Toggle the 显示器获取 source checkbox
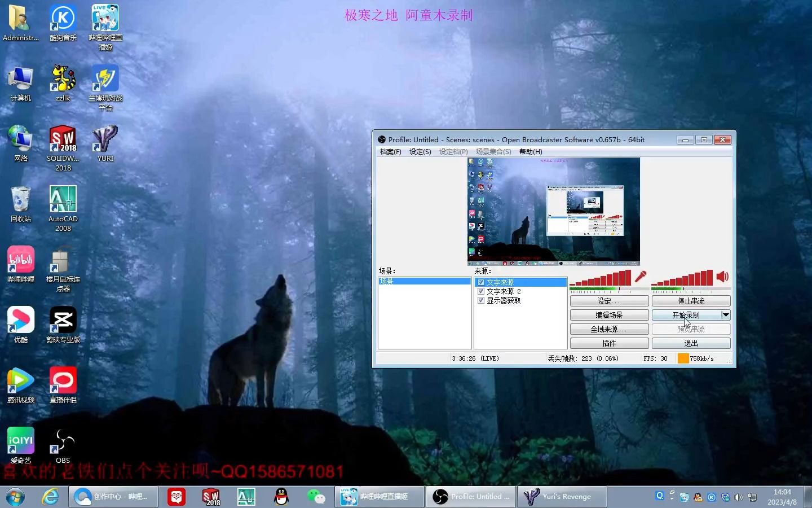 point(481,300)
